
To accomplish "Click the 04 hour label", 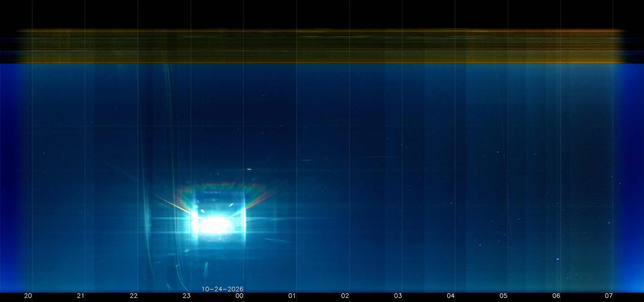I will [451, 296].
